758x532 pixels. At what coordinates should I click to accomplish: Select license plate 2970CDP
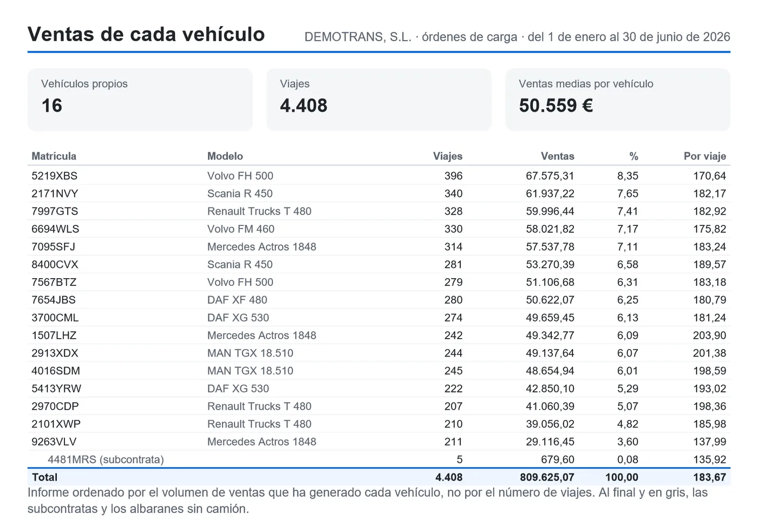pyautogui.click(x=55, y=406)
